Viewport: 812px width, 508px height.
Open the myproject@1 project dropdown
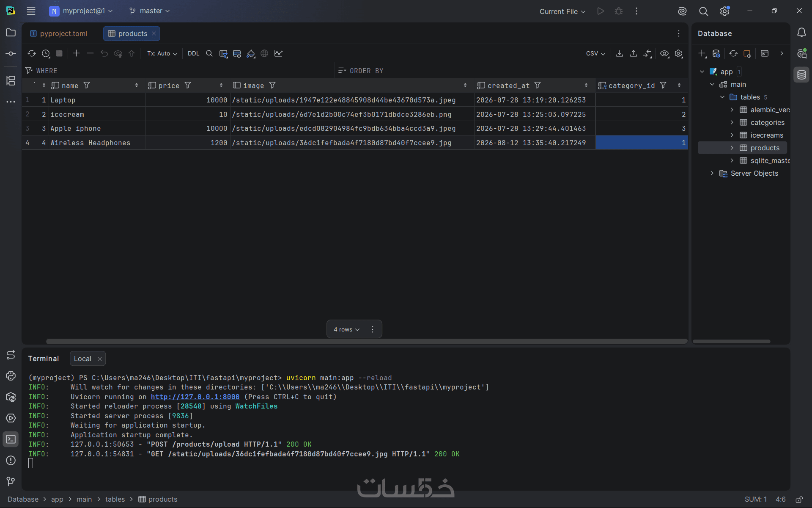81,11
